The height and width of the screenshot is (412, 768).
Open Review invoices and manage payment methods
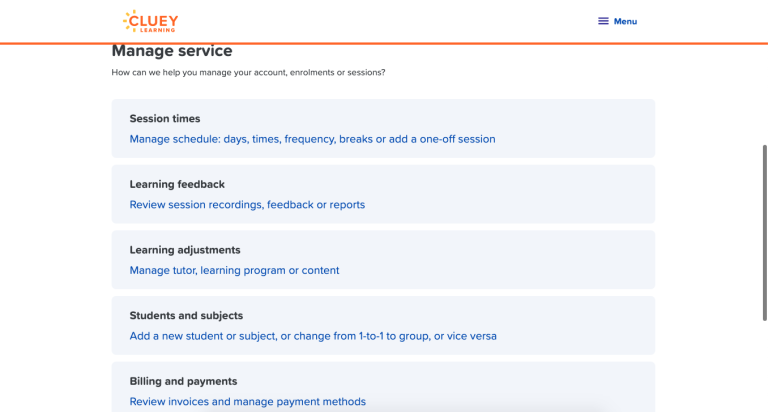coord(247,402)
